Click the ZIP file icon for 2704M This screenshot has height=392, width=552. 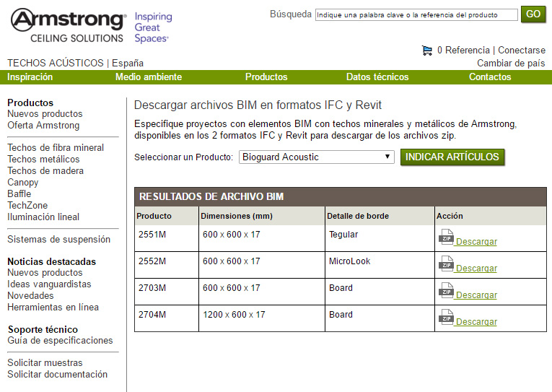point(446,318)
